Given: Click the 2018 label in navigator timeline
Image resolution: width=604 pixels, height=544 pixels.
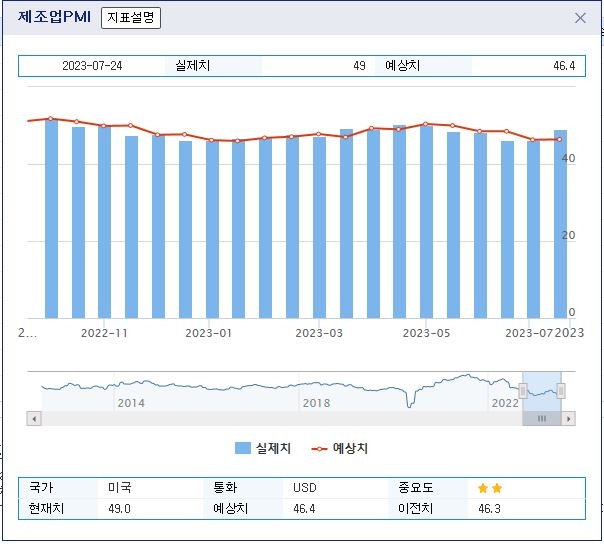Looking at the screenshot, I should click(316, 403).
